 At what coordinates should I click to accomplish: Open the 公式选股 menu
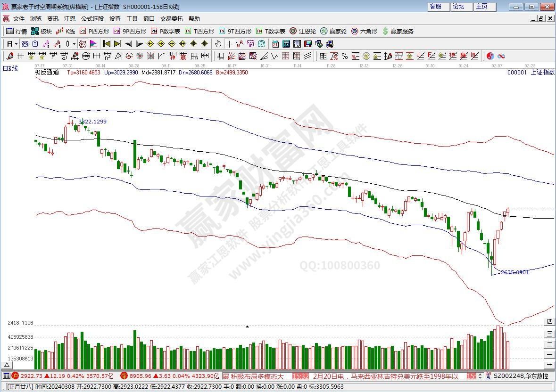tap(92, 19)
